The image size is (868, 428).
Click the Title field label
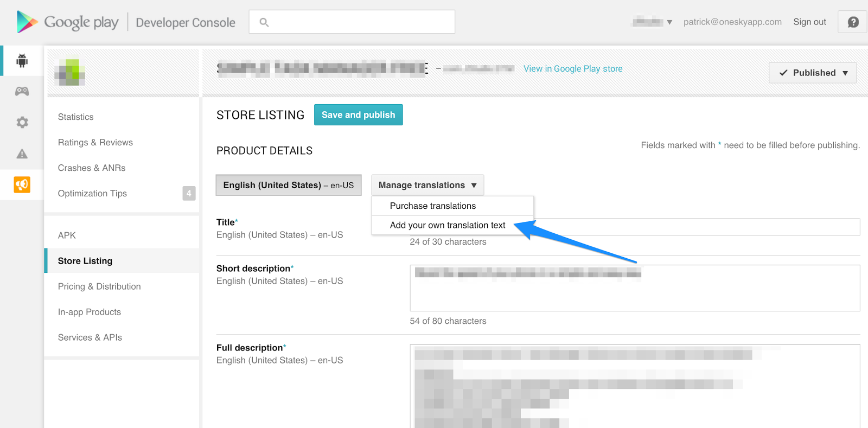tap(227, 222)
